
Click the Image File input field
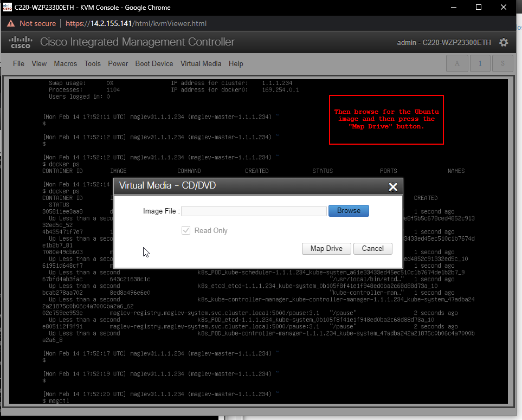[254, 211]
